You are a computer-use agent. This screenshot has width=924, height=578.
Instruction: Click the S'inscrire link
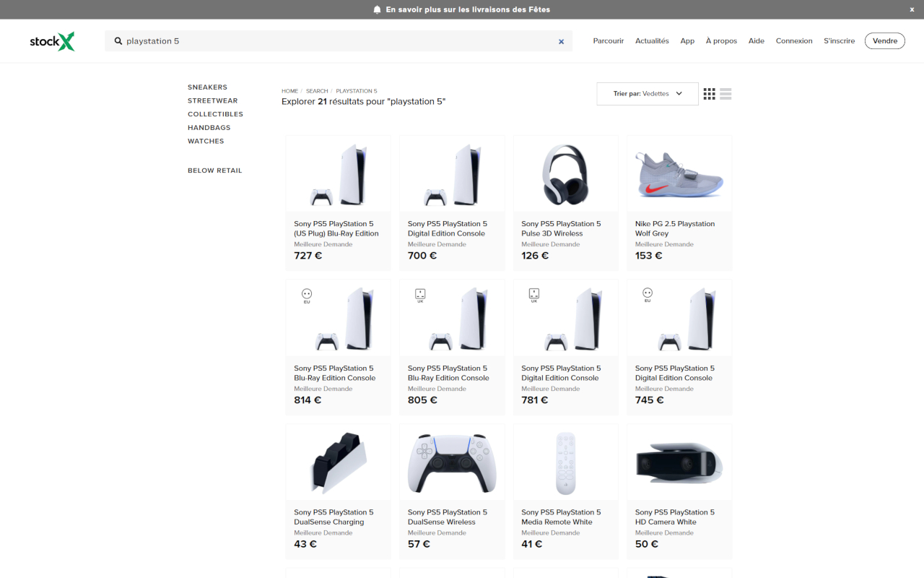840,41
